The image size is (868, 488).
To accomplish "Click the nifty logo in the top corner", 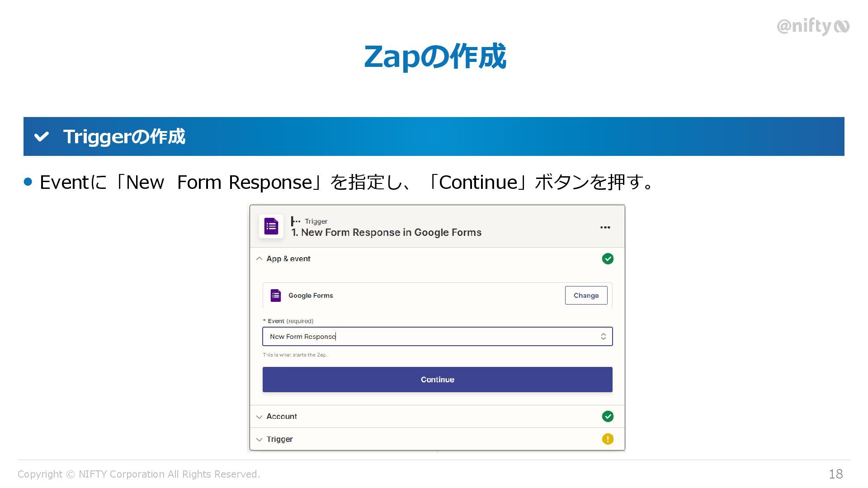I will 812,27.
